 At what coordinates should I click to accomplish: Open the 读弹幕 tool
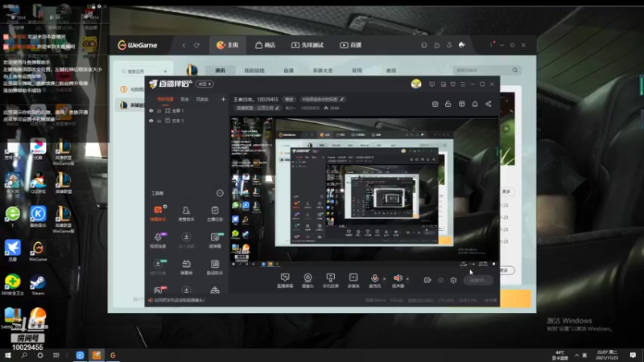[x=215, y=240]
